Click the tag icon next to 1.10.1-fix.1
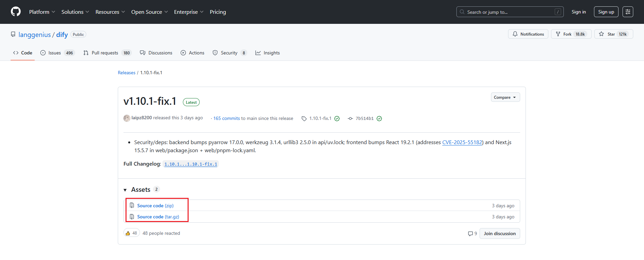 (x=304, y=119)
